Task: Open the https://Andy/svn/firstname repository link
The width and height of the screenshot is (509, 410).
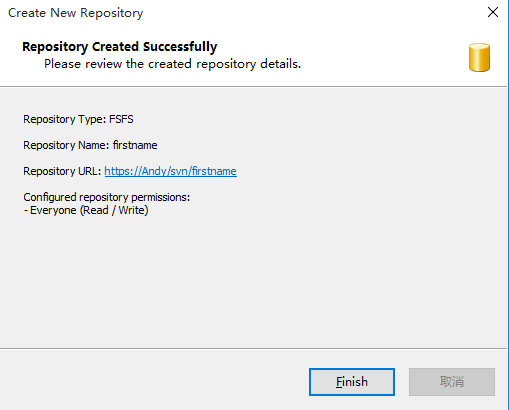Action: pyautogui.click(x=171, y=171)
